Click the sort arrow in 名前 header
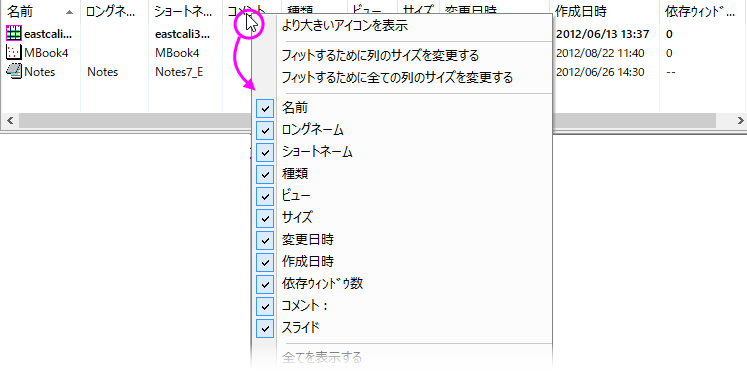The height and width of the screenshot is (374, 747). pos(70,12)
